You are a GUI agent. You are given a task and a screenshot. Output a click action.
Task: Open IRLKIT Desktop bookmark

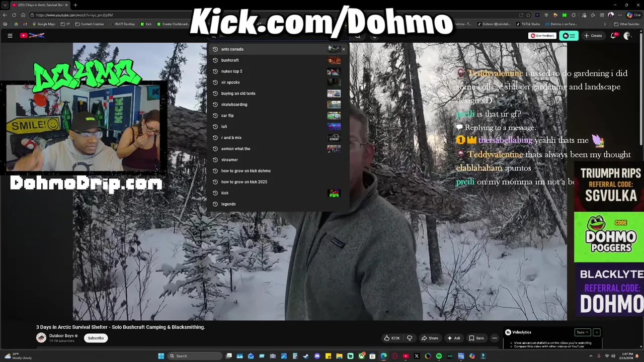[x=122, y=24]
